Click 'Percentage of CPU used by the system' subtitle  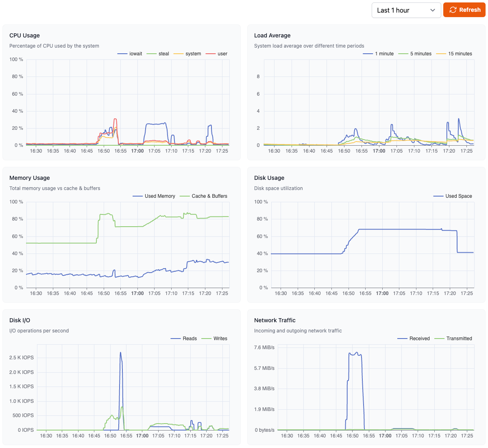pos(54,46)
